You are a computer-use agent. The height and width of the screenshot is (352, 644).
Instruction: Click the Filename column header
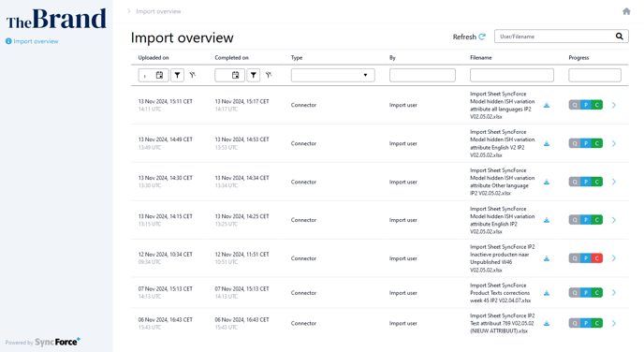[481, 58]
